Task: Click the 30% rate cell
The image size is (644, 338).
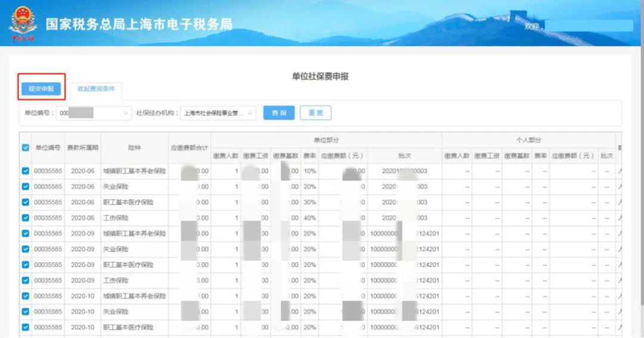Action: point(309,202)
